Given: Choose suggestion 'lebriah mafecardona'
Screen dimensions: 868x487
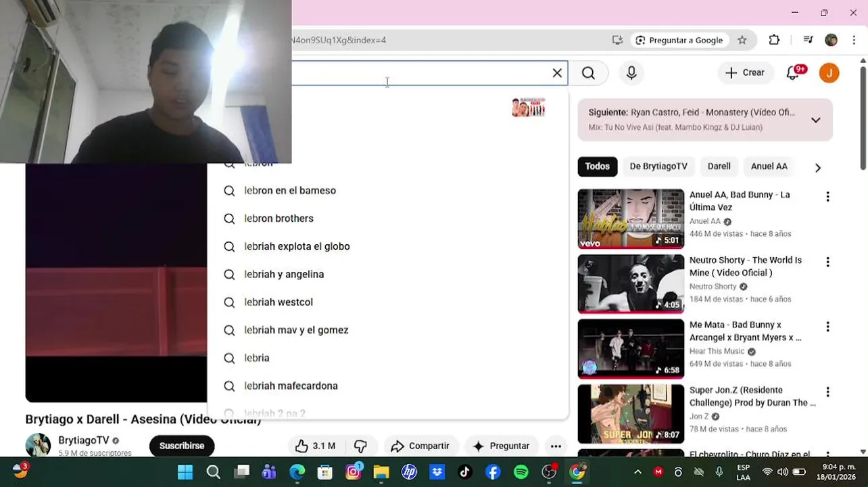Looking at the screenshot, I should [388, 386].
